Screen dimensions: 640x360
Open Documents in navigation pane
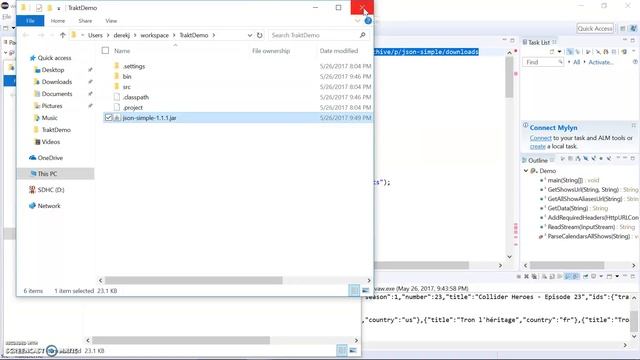57,94
